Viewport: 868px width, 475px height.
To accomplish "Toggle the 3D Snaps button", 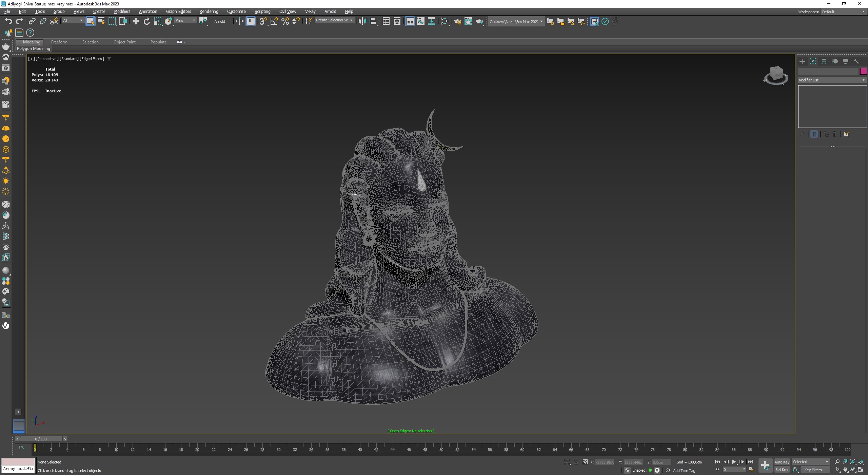I will pos(263,21).
